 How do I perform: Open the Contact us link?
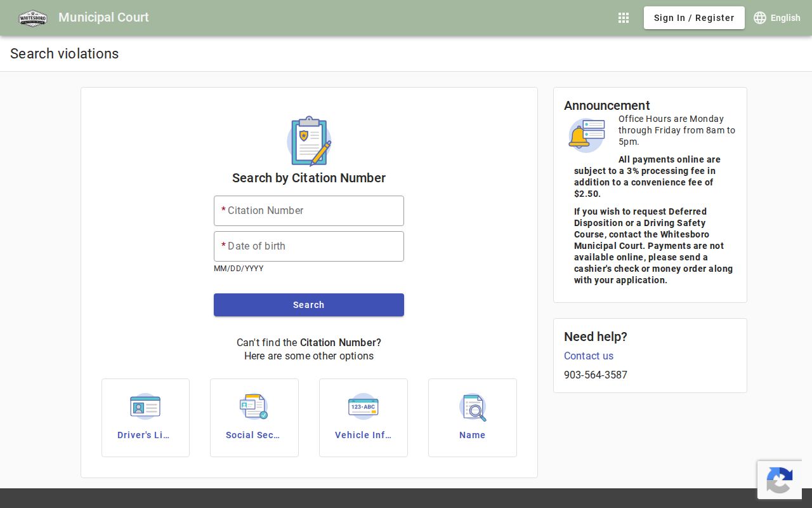coord(589,356)
